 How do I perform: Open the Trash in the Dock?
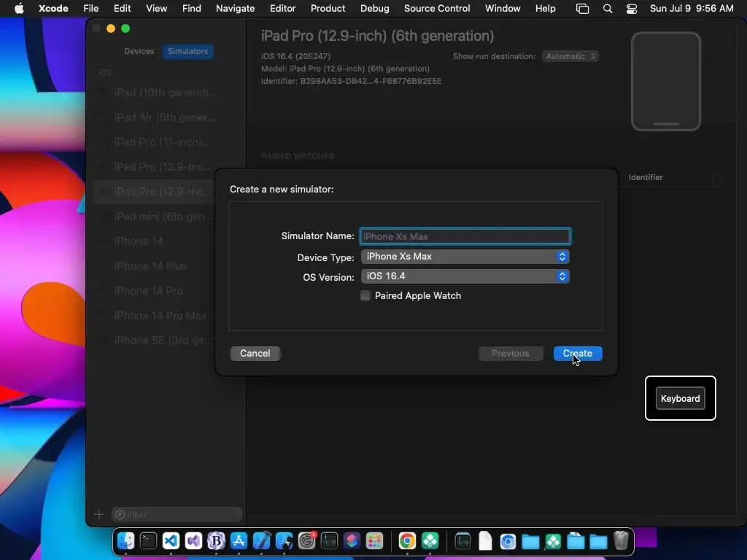[x=621, y=541]
